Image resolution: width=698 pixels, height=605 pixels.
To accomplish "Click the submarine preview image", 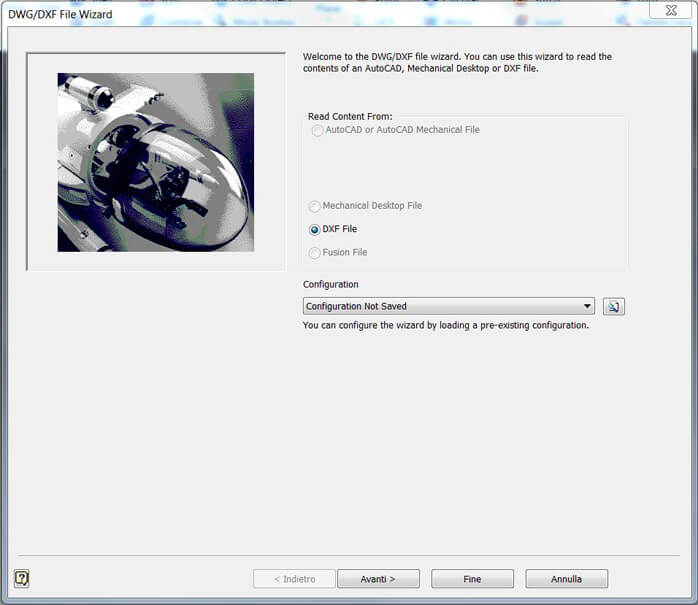I will pos(156,162).
